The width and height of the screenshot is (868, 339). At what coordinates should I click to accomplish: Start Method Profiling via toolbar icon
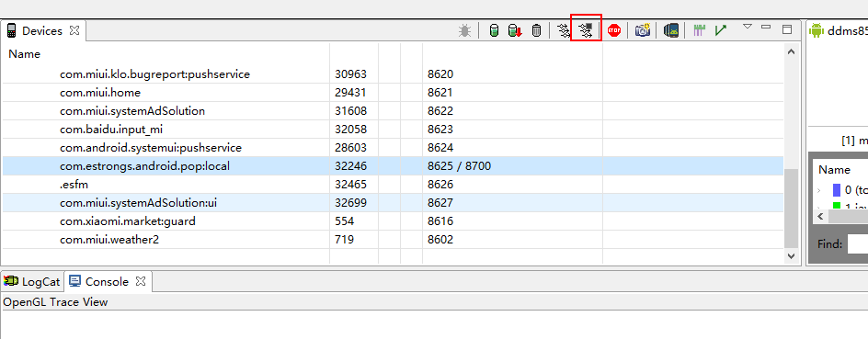[586, 31]
